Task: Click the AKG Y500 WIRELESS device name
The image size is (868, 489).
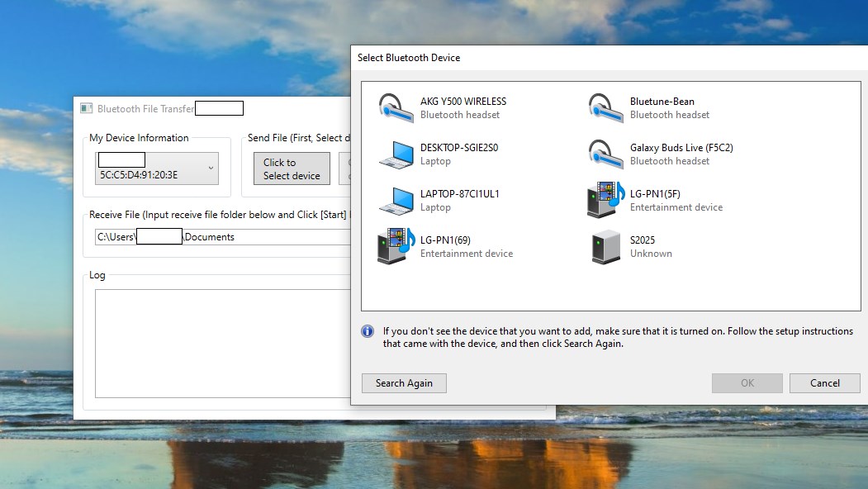Action: pyautogui.click(x=463, y=102)
